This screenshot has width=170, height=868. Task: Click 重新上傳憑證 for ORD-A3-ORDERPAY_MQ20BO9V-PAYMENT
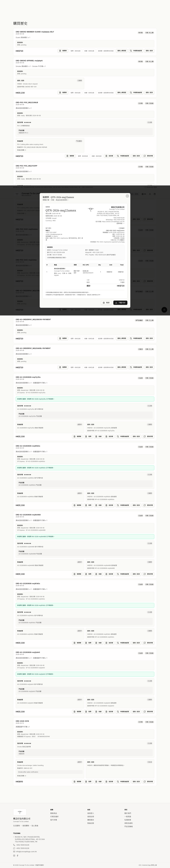[x=122, y=338]
